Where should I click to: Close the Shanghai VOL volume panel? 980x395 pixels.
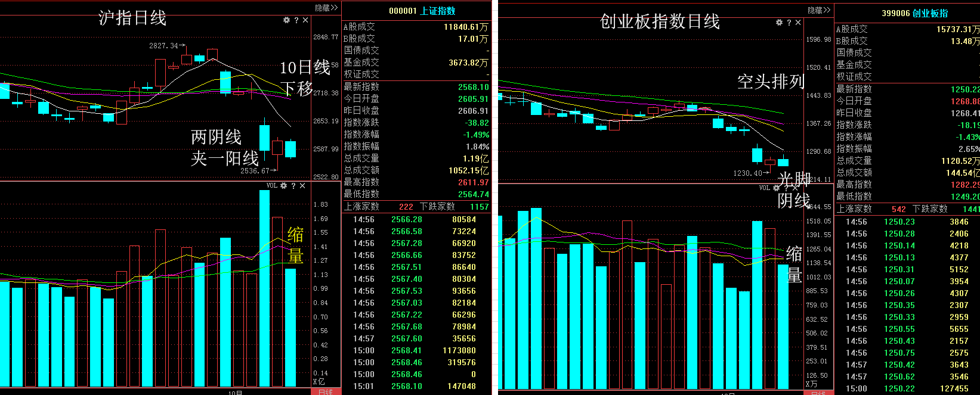click(x=302, y=186)
